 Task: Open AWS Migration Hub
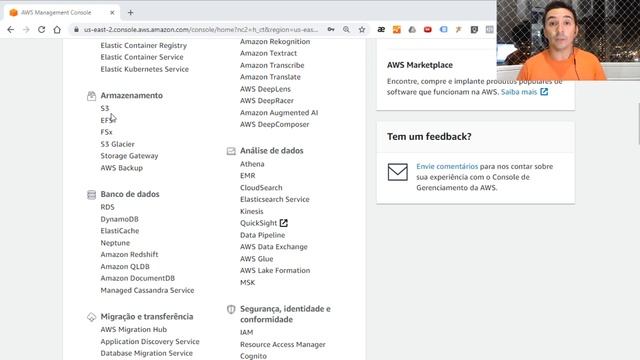pyautogui.click(x=133, y=329)
